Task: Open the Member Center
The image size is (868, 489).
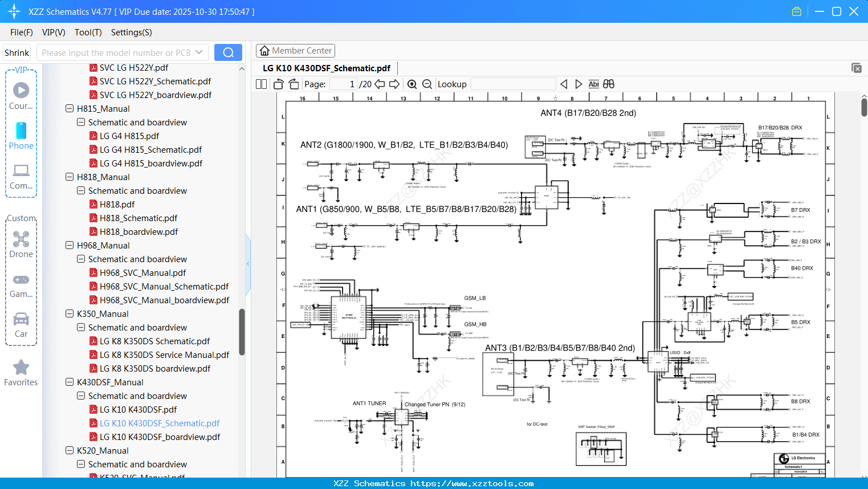Action: 295,50
